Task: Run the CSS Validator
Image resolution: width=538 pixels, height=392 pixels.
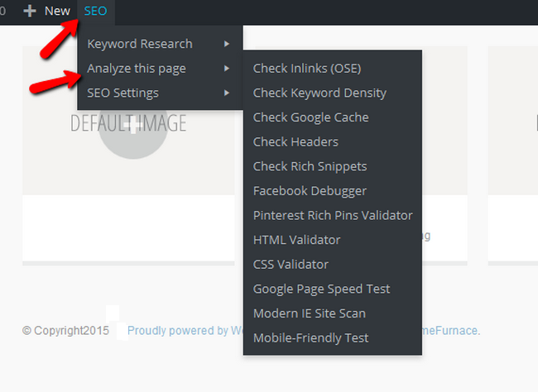Action: 291,265
